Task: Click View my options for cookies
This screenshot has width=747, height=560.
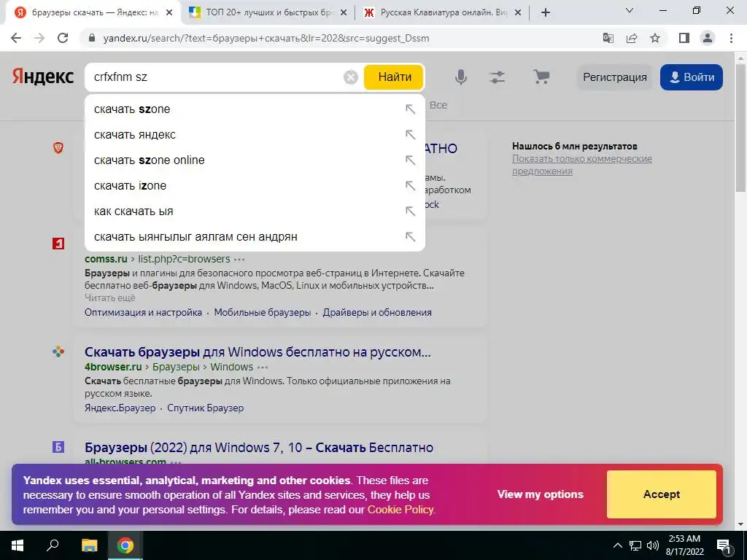Action: pos(541,494)
